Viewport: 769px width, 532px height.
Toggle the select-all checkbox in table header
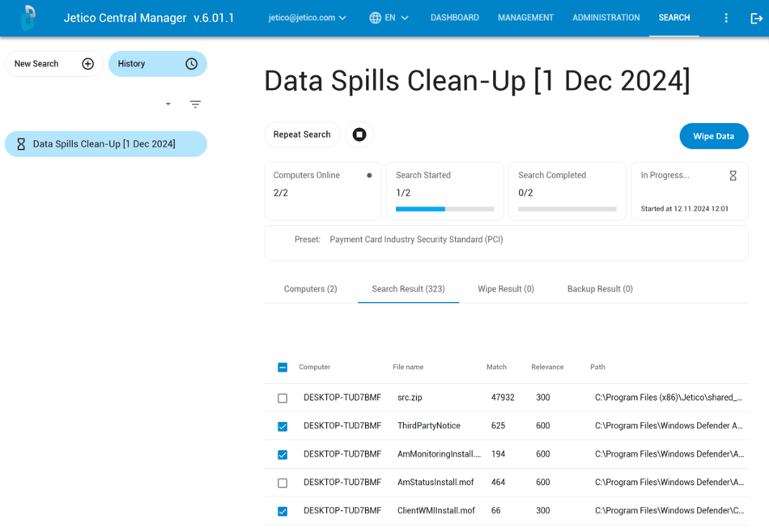(x=283, y=367)
